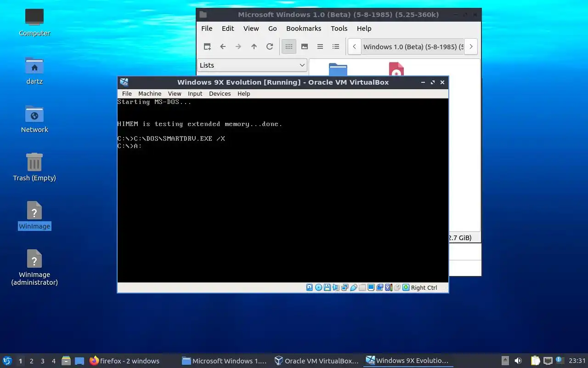588x368 pixels.
Task: Click the network adapter indicator in VirtualBox status bar
Action: tap(345, 287)
